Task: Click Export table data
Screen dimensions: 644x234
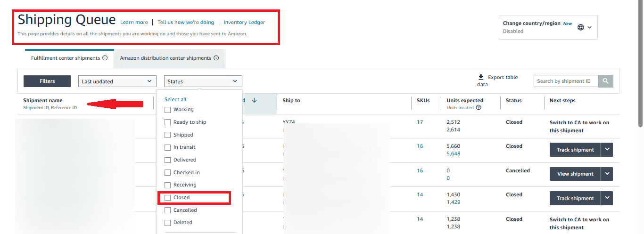Action: (497, 81)
